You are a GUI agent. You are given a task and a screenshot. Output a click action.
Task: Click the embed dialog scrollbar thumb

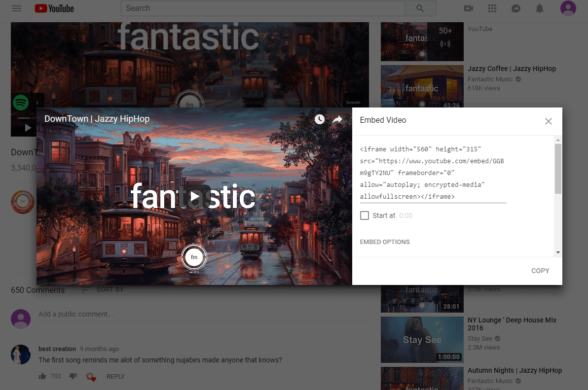[x=558, y=169]
